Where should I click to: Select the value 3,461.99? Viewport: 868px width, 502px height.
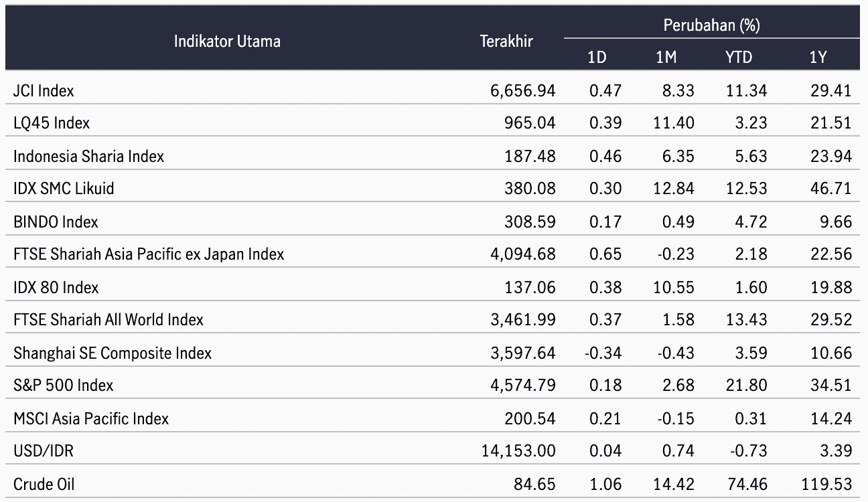coord(523,320)
